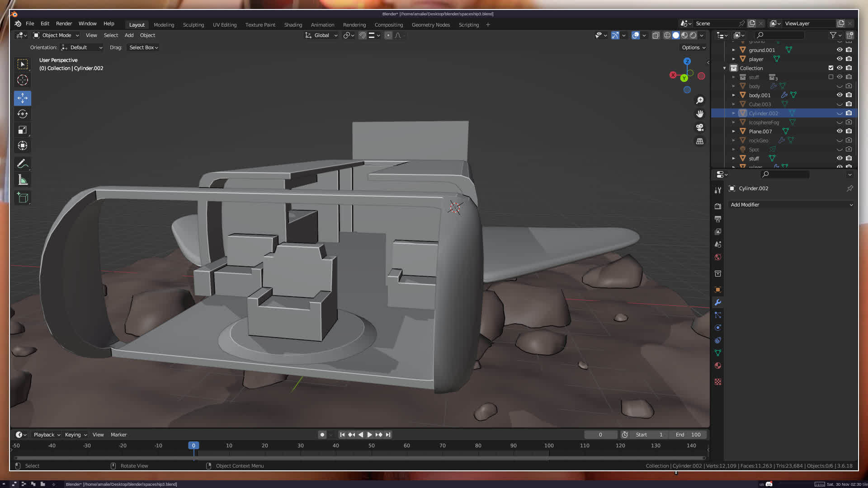Screen dimensions: 868x488
Task: Select the Scale tool
Action: (x=22, y=130)
